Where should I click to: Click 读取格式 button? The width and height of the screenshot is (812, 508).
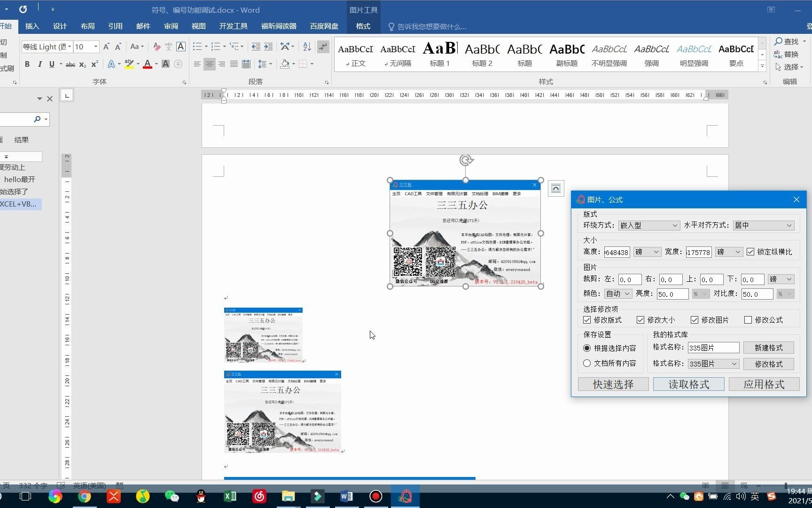[x=688, y=384]
